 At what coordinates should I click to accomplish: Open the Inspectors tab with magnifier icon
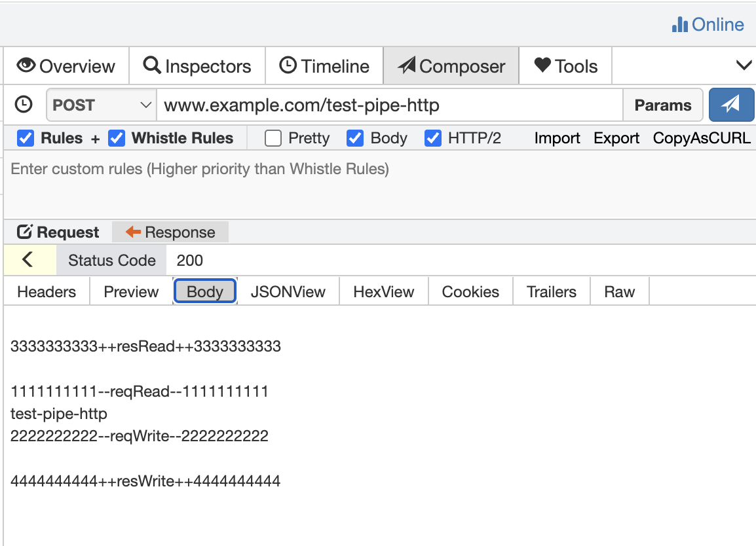pos(197,66)
